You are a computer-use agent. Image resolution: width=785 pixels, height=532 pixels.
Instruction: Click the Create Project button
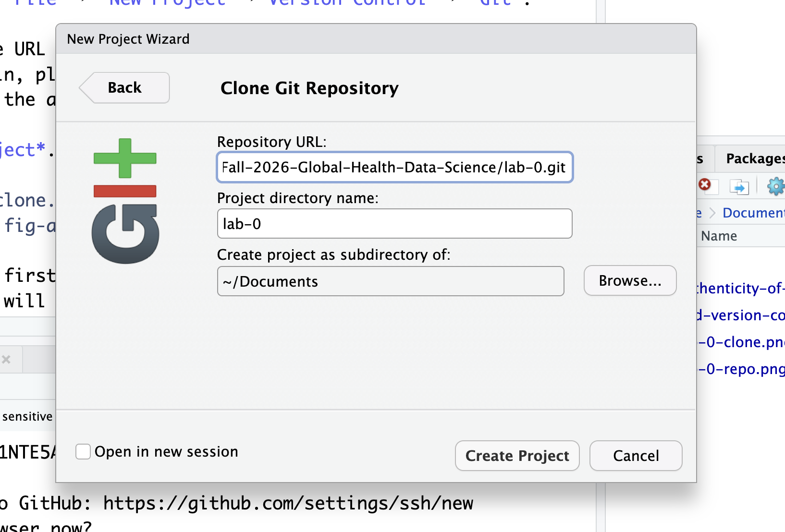pyautogui.click(x=517, y=456)
